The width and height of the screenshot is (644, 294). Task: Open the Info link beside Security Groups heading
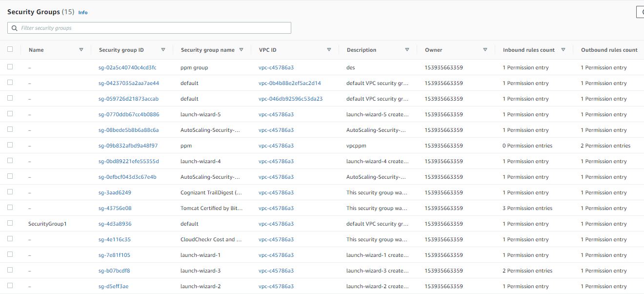82,12
